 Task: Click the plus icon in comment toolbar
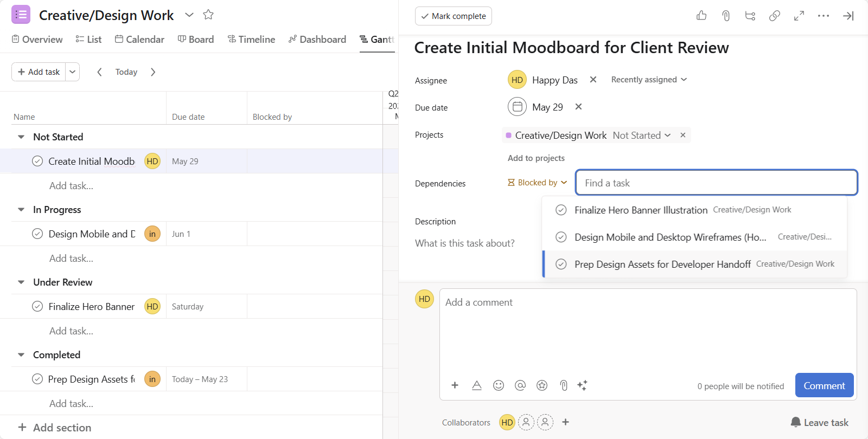(x=455, y=385)
